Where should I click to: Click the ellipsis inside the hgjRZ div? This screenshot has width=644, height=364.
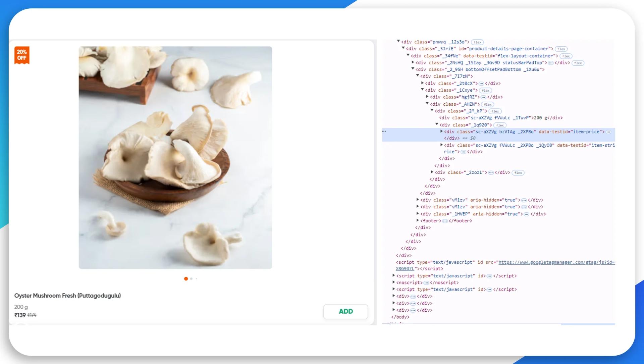coord(483,97)
